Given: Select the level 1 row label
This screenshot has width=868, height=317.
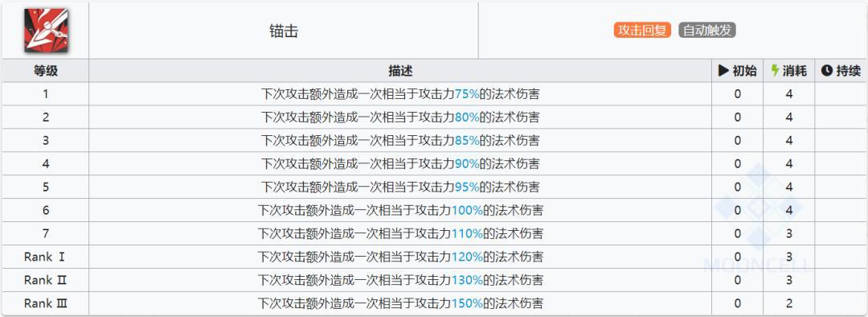Looking at the screenshot, I should point(45,94).
